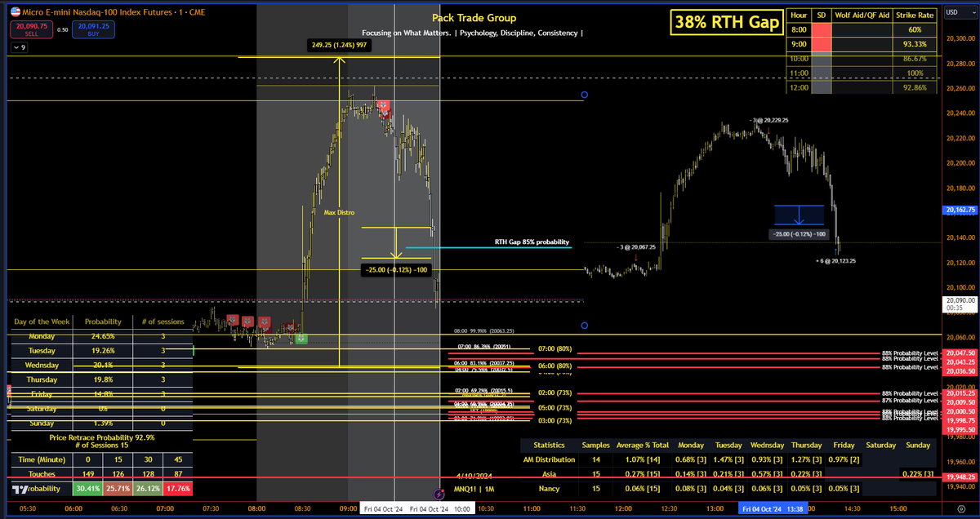Click Sunday probability 1.39%
980x519 pixels.
[x=103, y=424]
